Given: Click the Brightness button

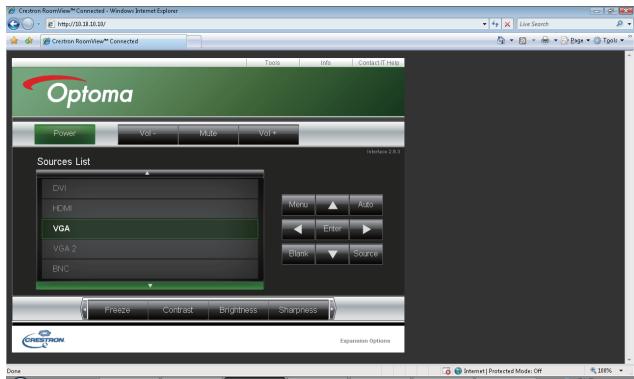Looking at the screenshot, I should [x=238, y=310].
